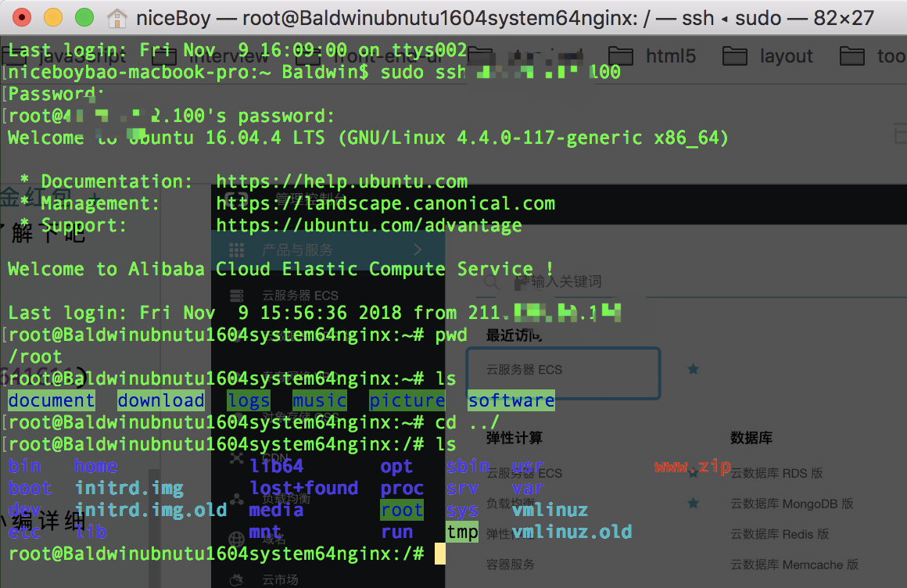Click the 弹性计算 section heading

(514, 438)
